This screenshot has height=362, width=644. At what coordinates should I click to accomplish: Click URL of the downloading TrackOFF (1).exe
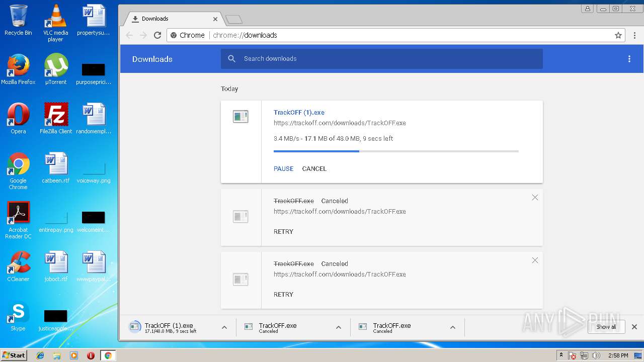(340, 123)
